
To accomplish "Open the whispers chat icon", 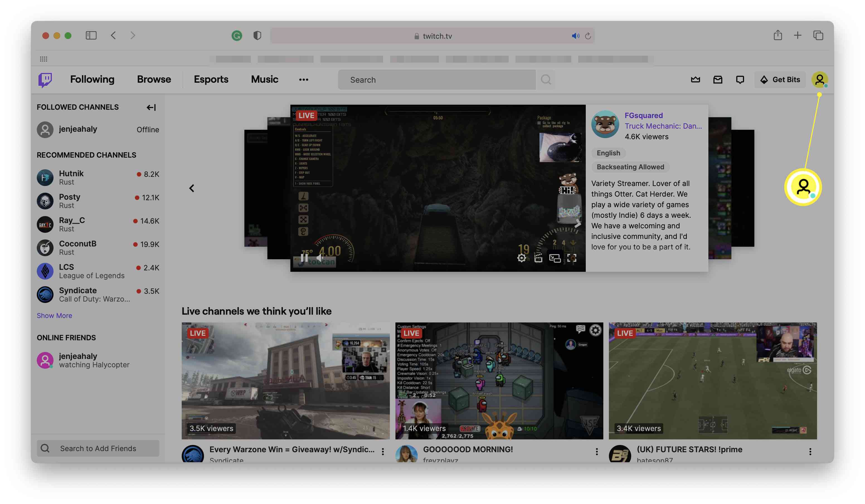I will [x=740, y=80].
